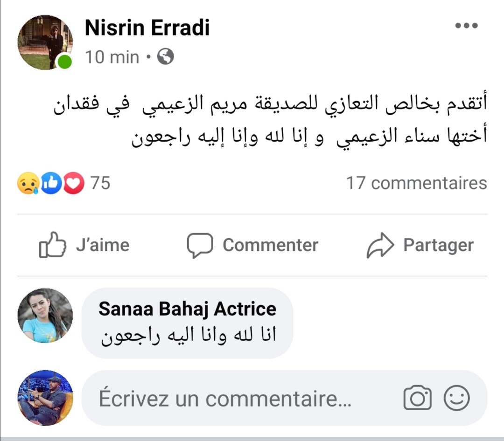Click the 10 min timestamp
504x441 pixels.
coord(112,57)
